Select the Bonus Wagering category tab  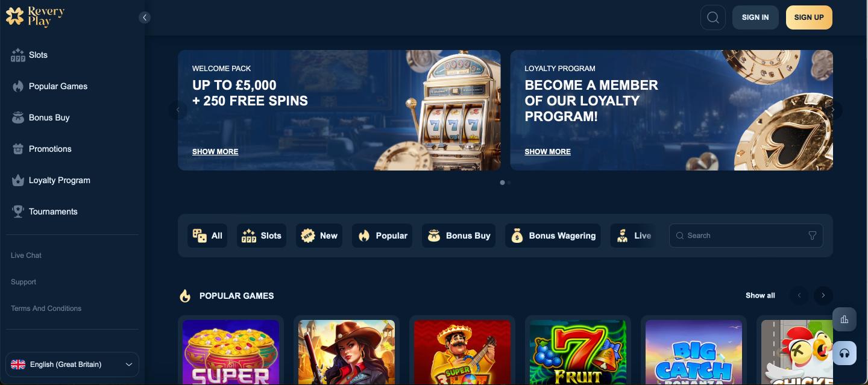553,236
